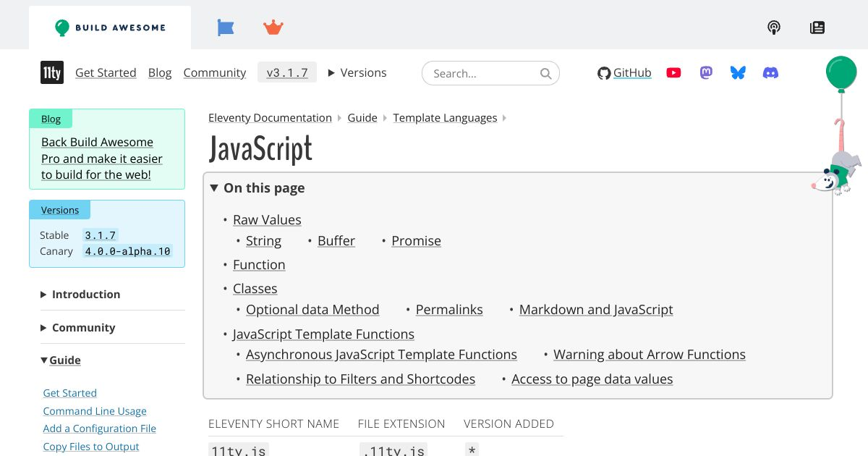The image size is (868, 456).
Task: Click the search magnifier icon
Action: pos(546,73)
